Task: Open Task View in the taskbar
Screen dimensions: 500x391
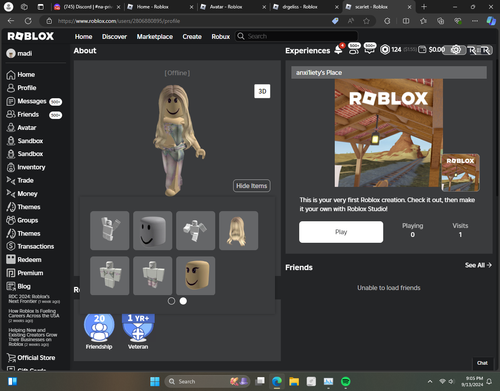Action: [260, 381]
